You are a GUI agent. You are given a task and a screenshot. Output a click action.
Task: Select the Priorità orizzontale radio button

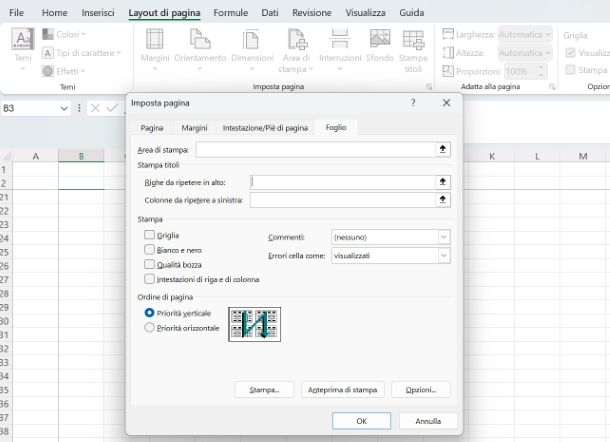[150, 327]
